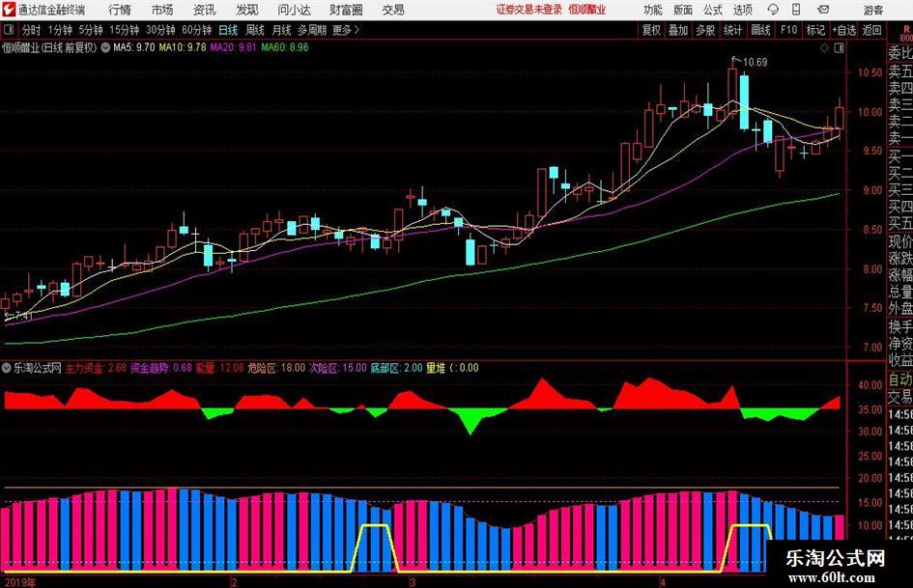
Task: Click the month 4 timeline marker
Action: click(663, 582)
